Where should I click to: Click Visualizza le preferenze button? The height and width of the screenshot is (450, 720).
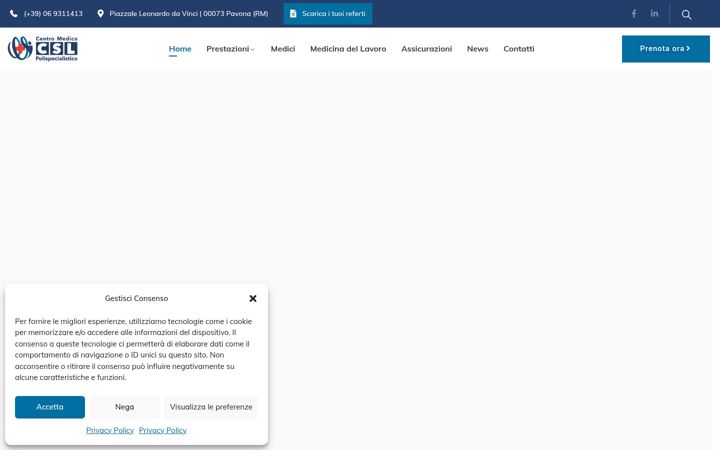pos(211,407)
